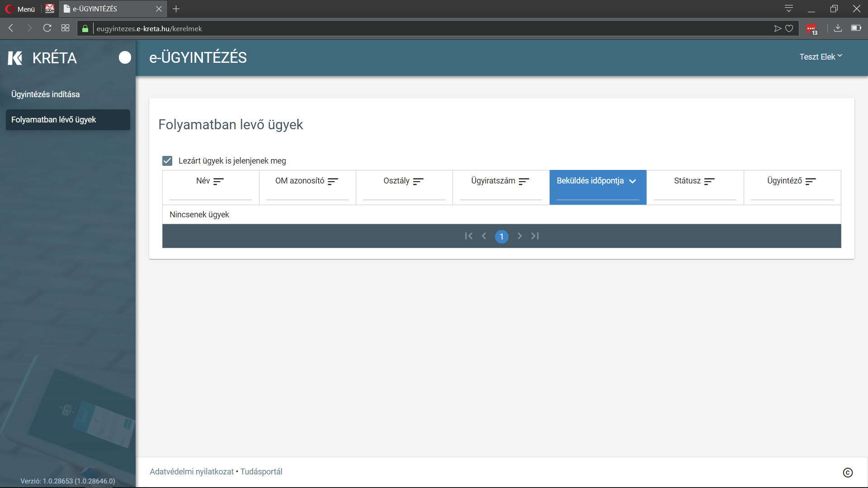View site security padlock info
868x488 pixels.
pos(85,28)
